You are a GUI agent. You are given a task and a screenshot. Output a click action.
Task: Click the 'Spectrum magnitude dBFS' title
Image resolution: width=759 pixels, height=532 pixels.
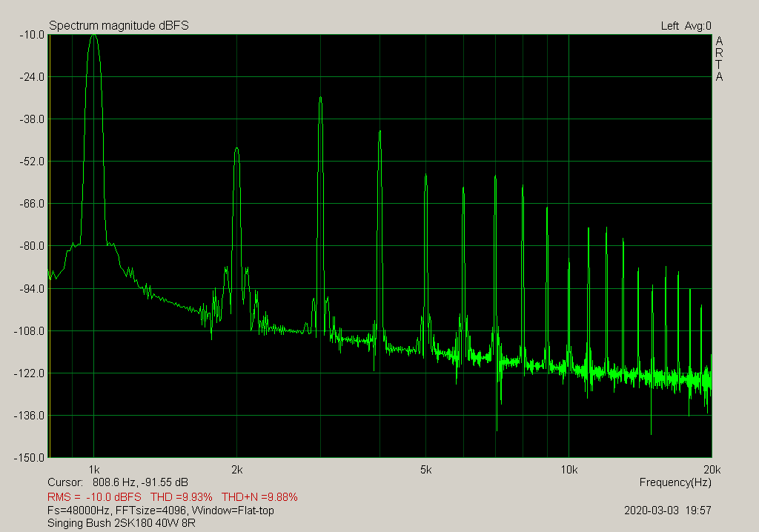tap(119, 25)
